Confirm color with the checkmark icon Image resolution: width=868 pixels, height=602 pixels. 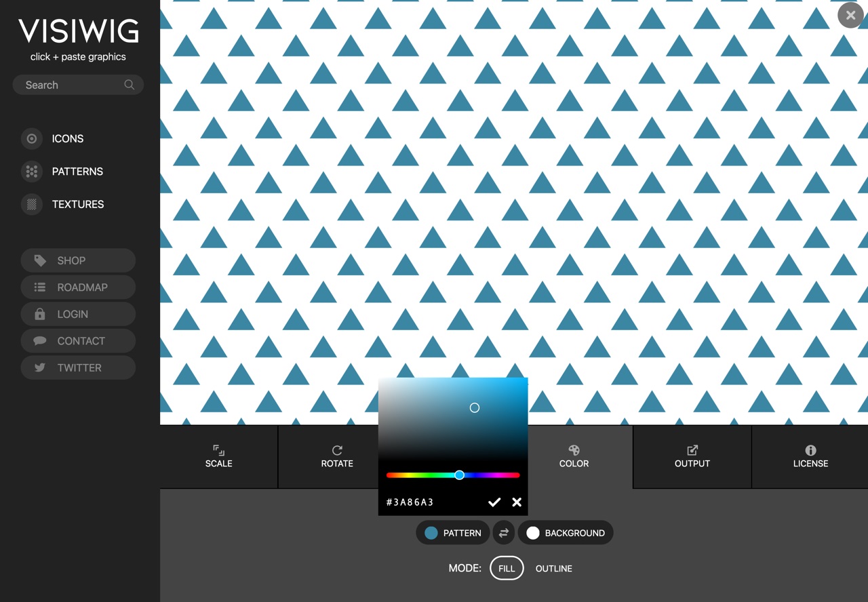pos(494,502)
